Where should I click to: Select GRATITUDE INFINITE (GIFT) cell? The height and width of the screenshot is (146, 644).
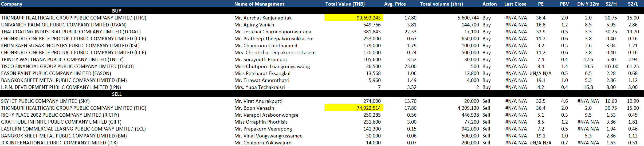click(61, 122)
